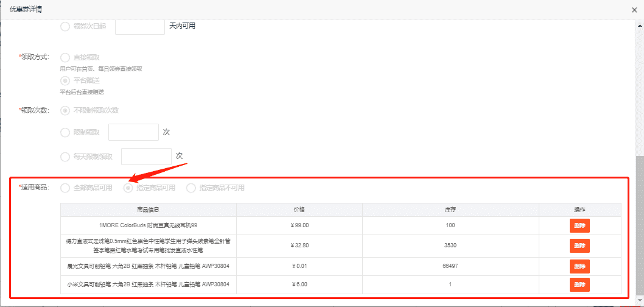Enable the 每天限制领取 option
Viewport: 644px width, 307px height.
coord(65,157)
